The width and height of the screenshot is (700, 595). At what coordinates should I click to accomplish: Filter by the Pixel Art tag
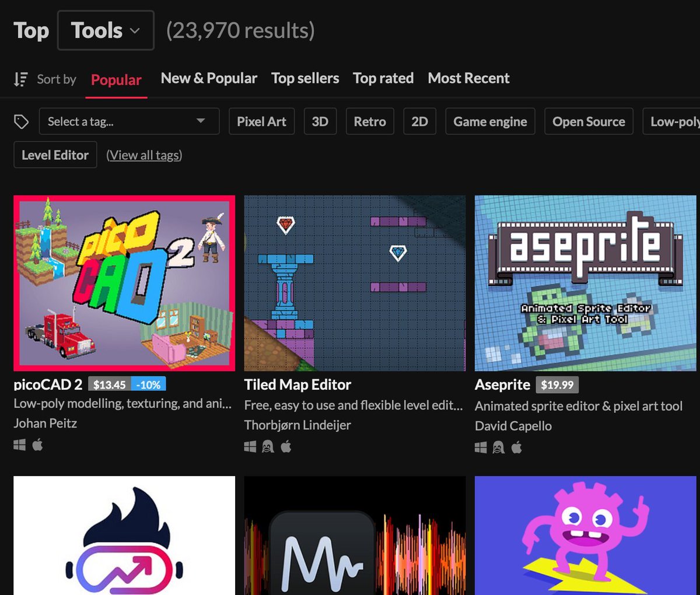[x=261, y=121]
